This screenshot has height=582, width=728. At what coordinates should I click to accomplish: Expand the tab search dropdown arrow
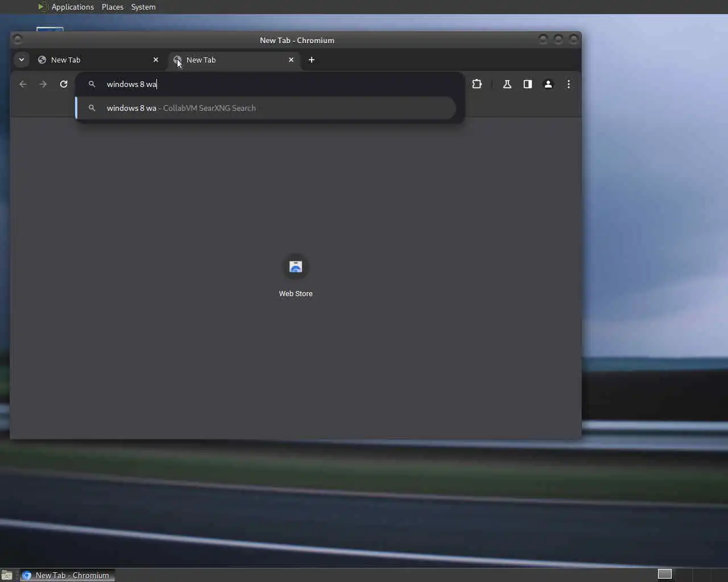(x=21, y=60)
